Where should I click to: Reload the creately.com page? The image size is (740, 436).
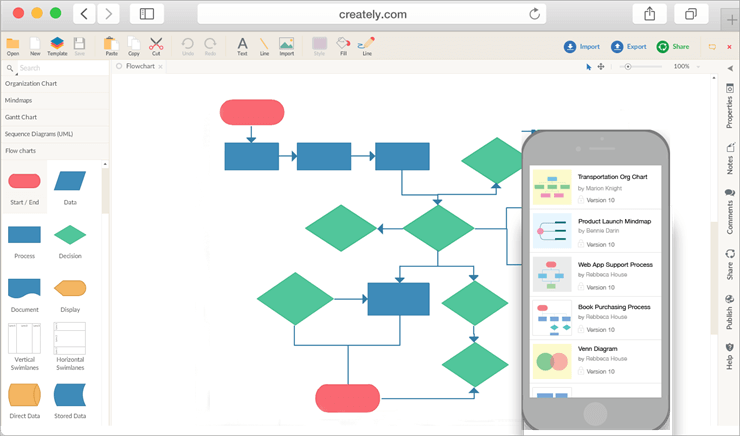[534, 14]
